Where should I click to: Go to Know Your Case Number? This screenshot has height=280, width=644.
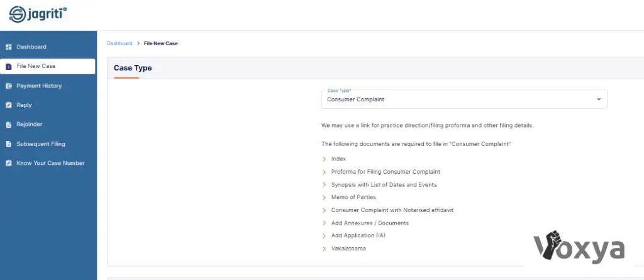click(50, 164)
